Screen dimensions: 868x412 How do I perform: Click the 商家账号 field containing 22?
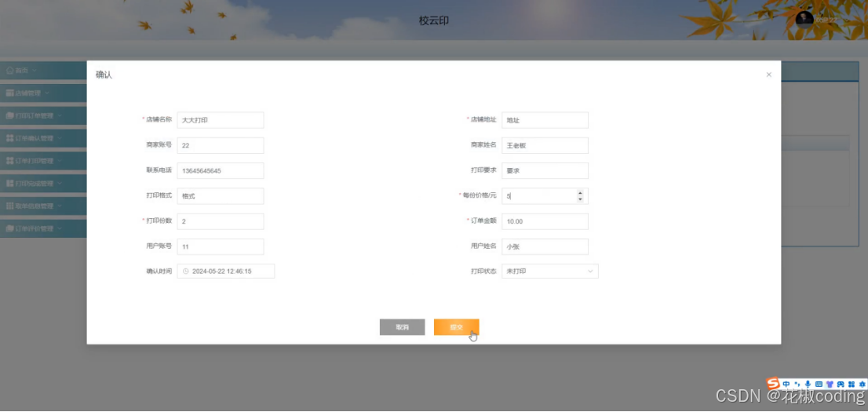221,146
